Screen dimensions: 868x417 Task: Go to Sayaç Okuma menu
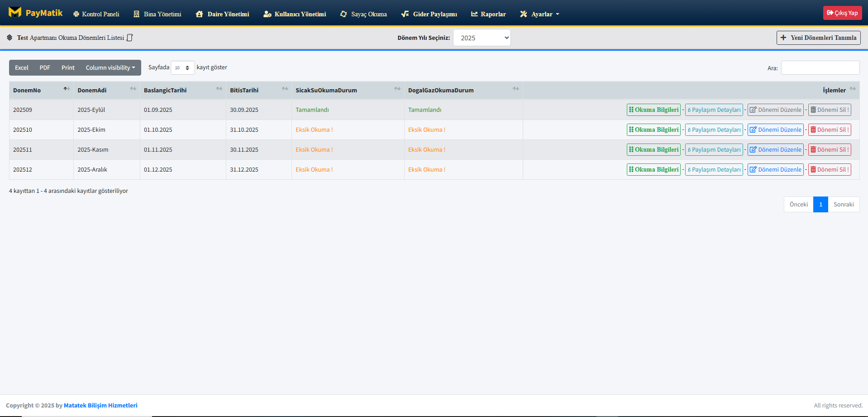[363, 14]
